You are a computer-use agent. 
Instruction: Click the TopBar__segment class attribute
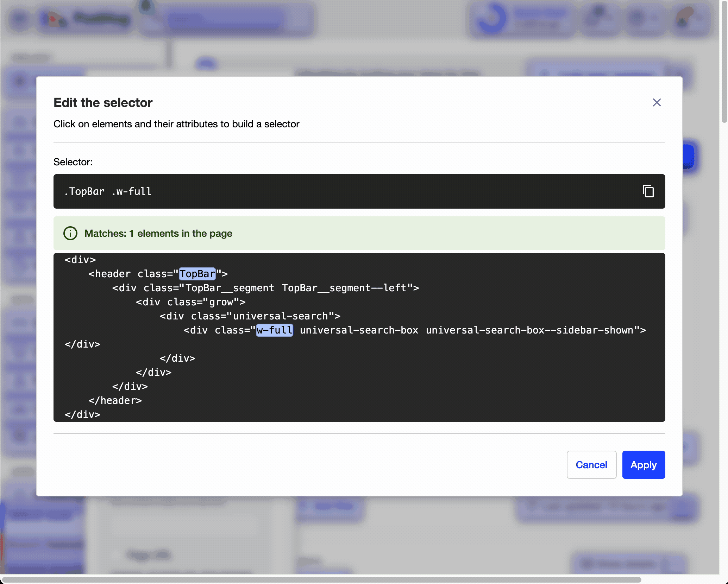[x=230, y=288]
